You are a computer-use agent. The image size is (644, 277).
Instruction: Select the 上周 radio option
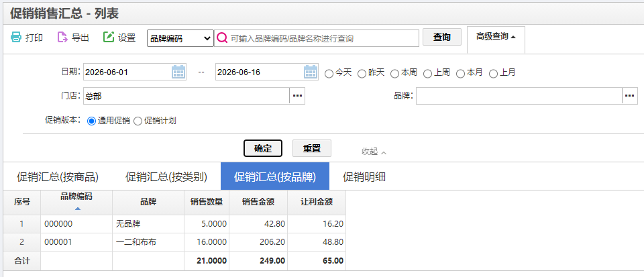tap(427, 74)
